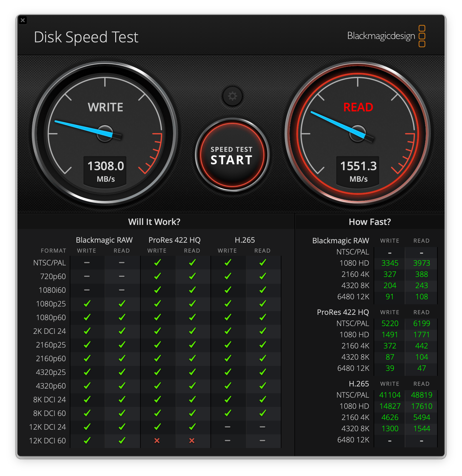This screenshot has height=476, width=462.
Task: Select the How Fast? panel header
Action: point(370,222)
